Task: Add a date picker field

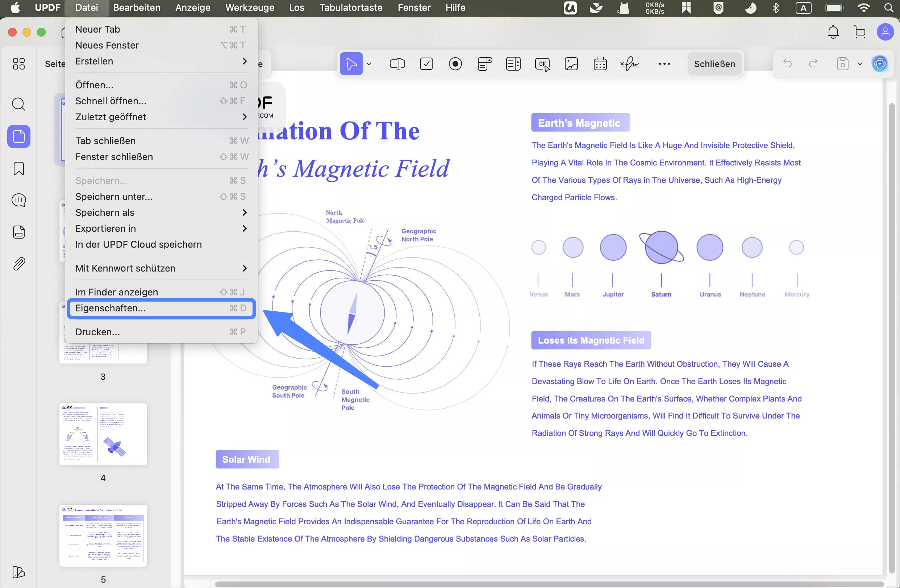Action: coord(600,63)
